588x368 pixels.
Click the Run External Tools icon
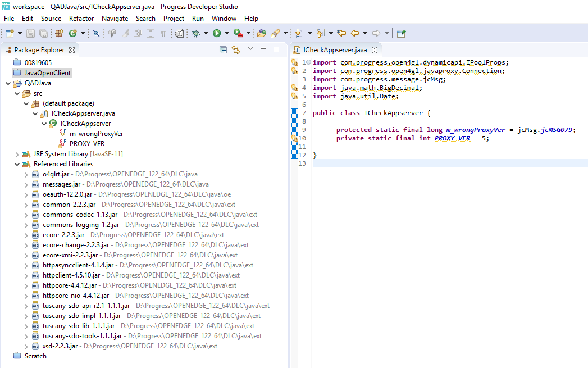click(238, 33)
